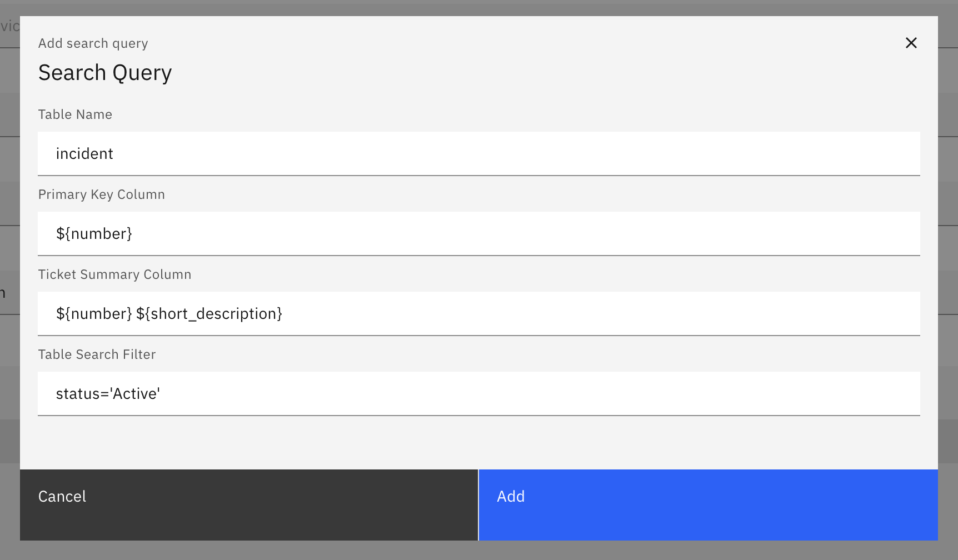Click the Primary Key Column label
958x560 pixels.
tap(101, 194)
